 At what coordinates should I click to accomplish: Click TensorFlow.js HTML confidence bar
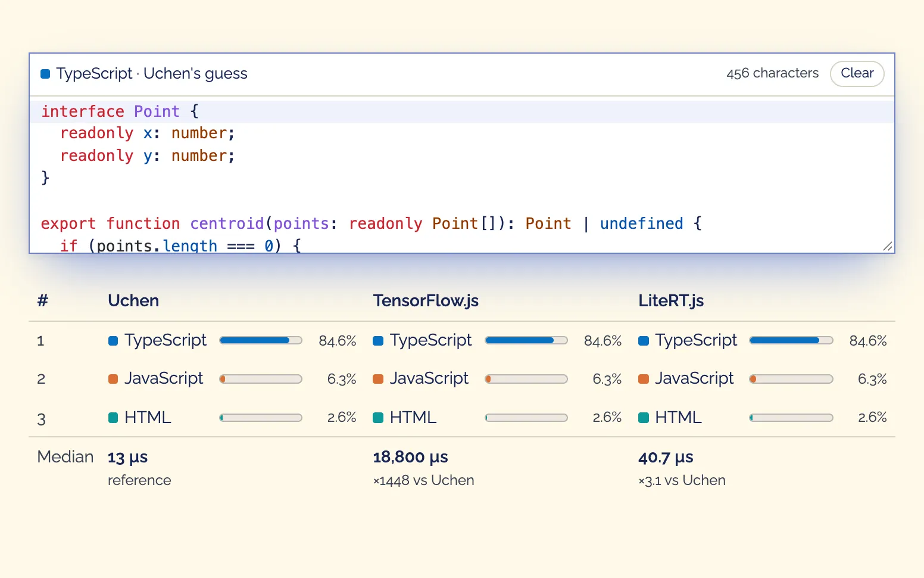click(526, 418)
